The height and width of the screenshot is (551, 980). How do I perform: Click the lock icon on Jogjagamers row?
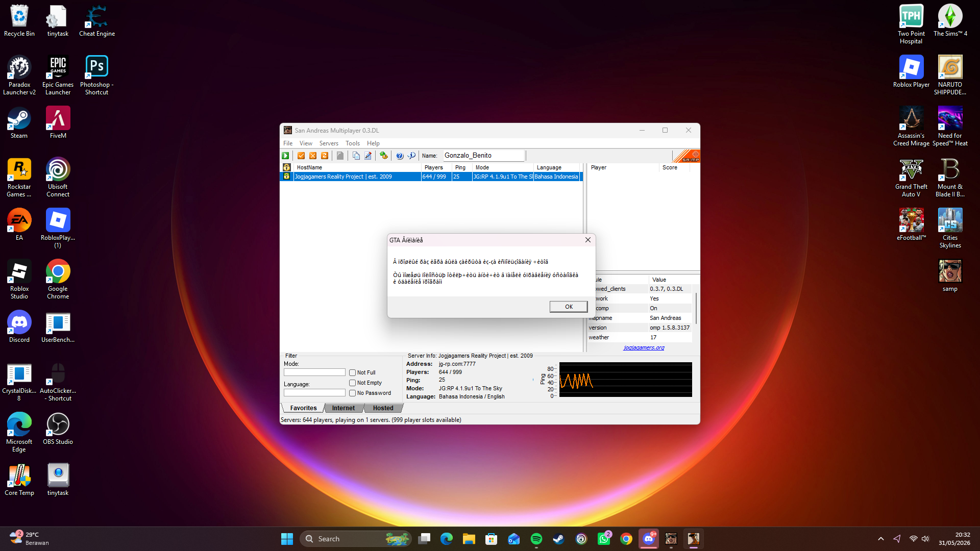pos(287,177)
